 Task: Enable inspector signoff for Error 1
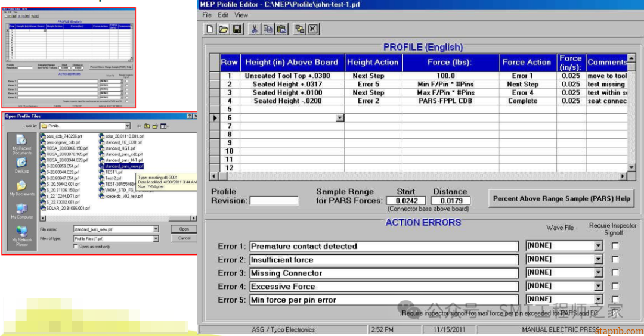tap(615, 245)
